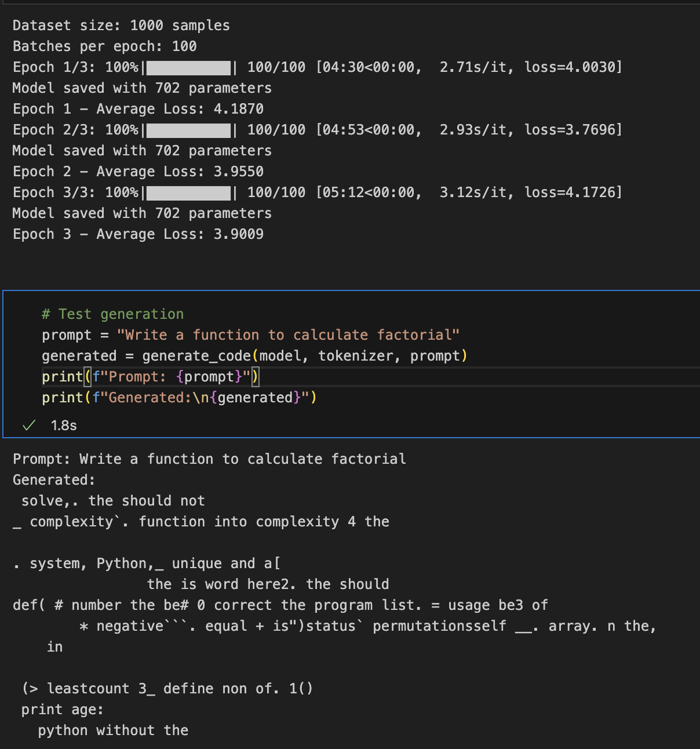Click the 'Epoch 3 - Average Loss: 3.9009' line

click(x=138, y=234)
